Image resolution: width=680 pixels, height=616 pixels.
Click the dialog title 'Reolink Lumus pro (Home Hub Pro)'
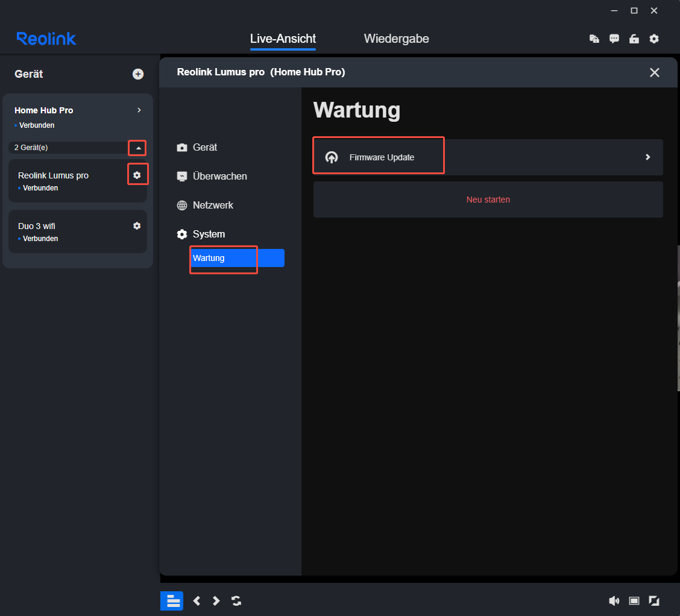(x=261, y=72)
